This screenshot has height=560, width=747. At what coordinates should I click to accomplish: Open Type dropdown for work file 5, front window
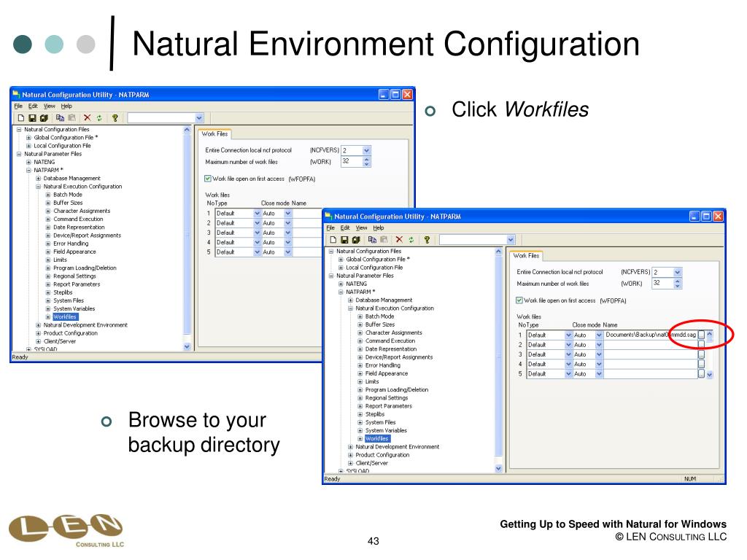pyautogui.click(x=568, y=374)
